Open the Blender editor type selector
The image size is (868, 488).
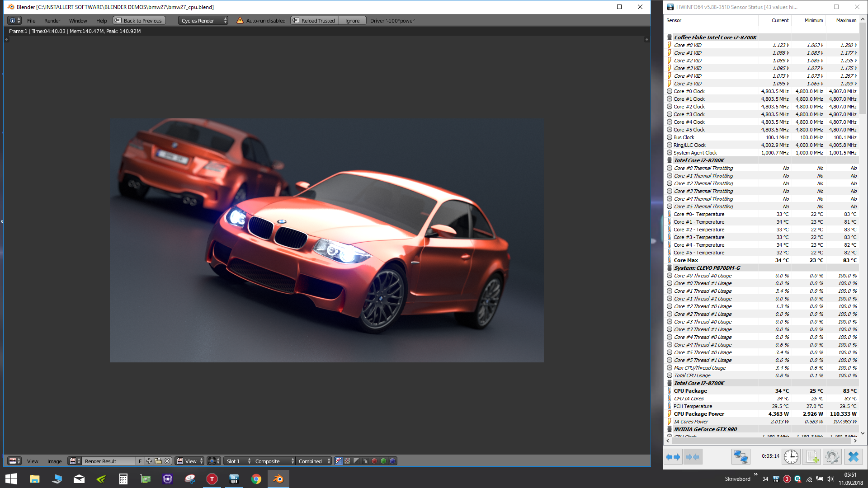point(14,20)
